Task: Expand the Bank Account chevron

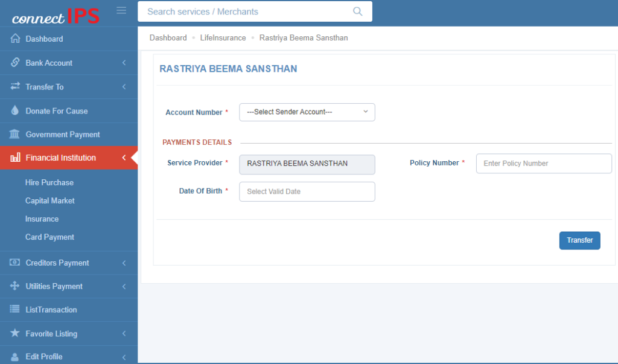Action: point(124,63)
